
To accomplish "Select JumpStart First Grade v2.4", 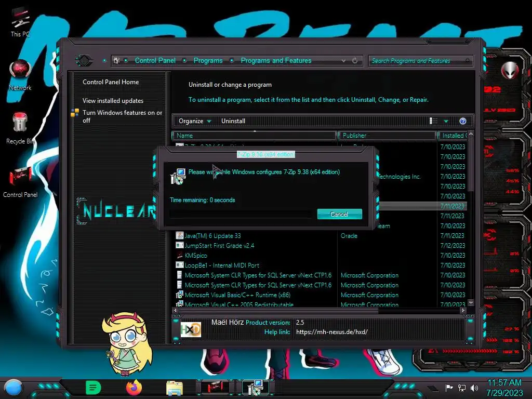I will click(219, 246).
